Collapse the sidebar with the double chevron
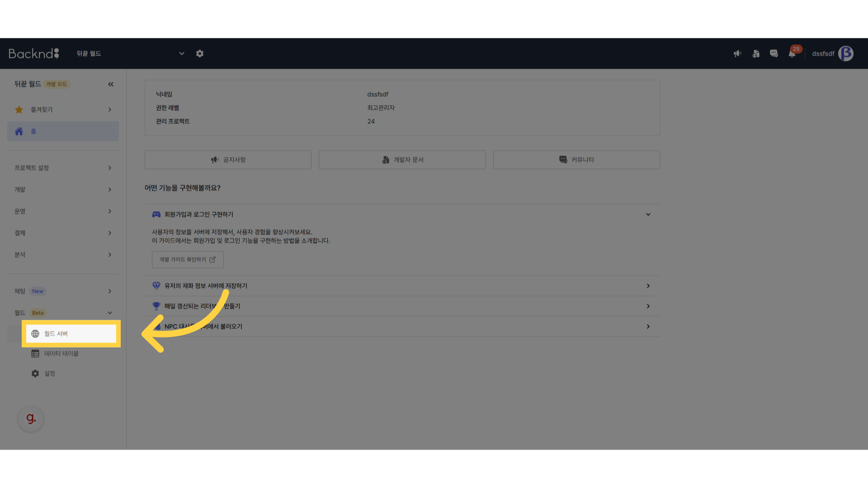 tap(111, 84)
